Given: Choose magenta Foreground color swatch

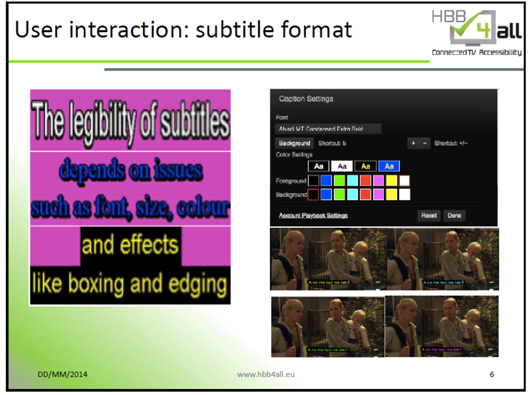Looking at the screenshot, I should pyautogui.click(x=379, y=180).
